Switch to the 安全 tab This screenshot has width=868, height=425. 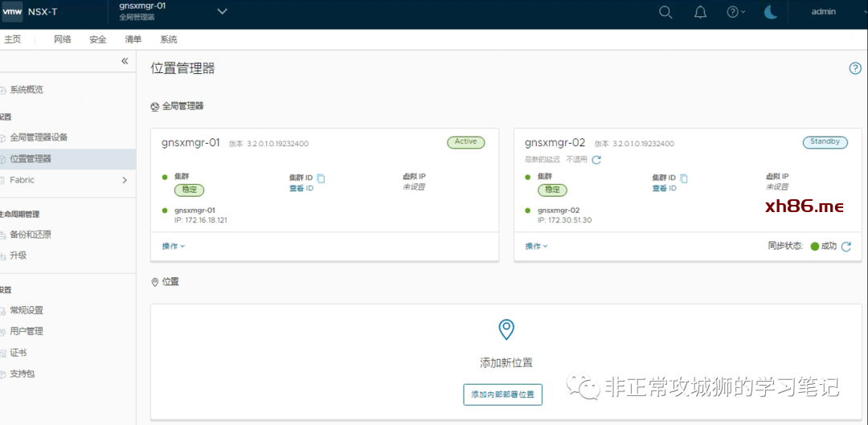pyautogui.click(x=98, y=39)
